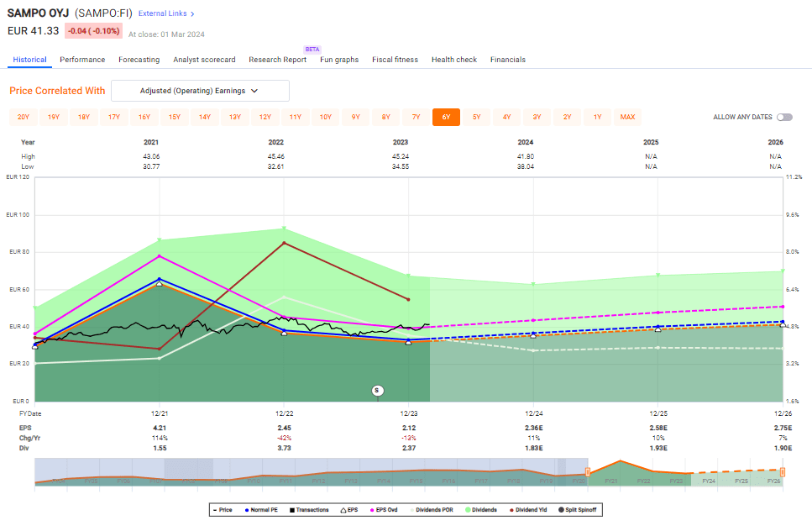Screen dimensions: 812x531
Task: Click the Transactions square legend icon
Action: pyautogui.click(x=293, y=509)
